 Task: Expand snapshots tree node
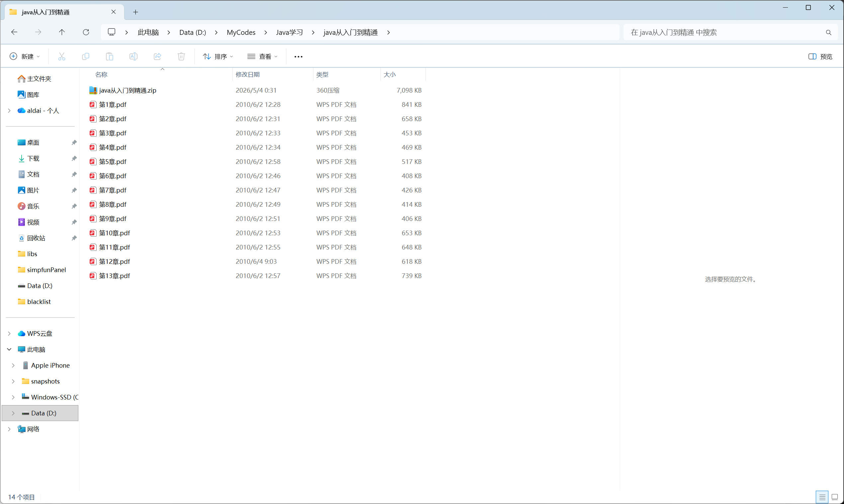pyautogui.click(x=13, y=381)
